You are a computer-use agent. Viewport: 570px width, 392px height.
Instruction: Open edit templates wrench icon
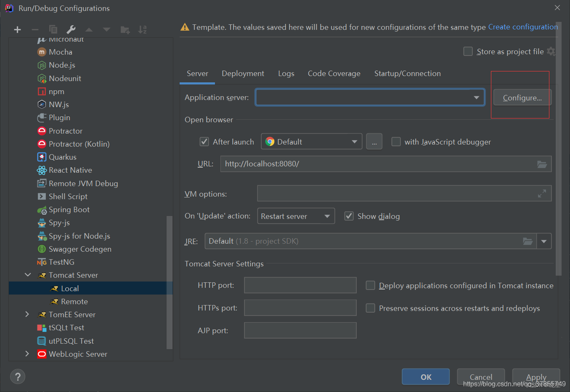[x=71, y=29]
